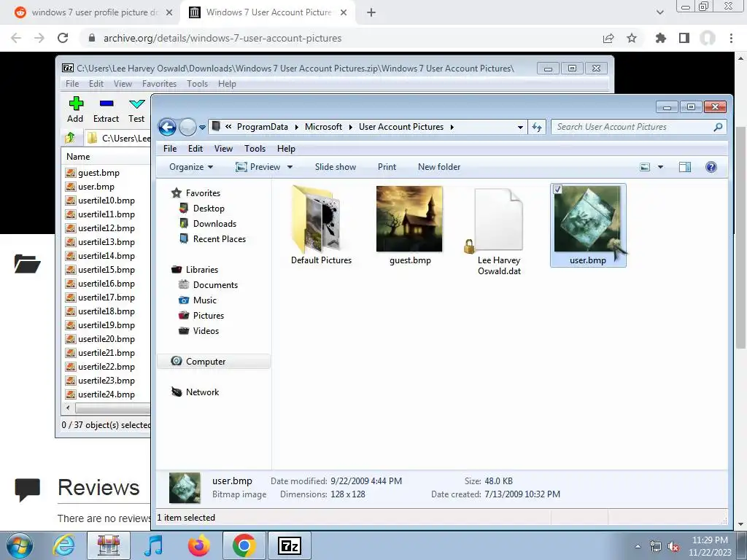Open Music library
Screen dimensions: 747x560
(205, 300)
